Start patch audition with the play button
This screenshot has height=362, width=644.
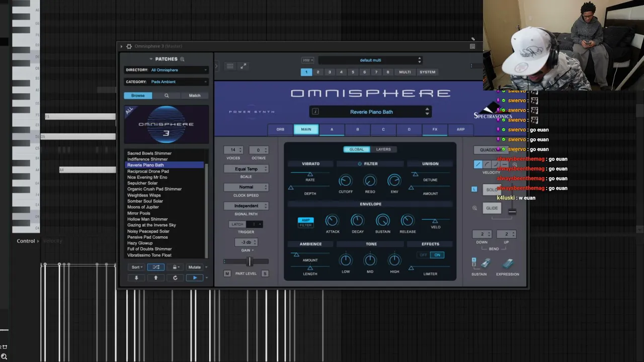(195, 278)
